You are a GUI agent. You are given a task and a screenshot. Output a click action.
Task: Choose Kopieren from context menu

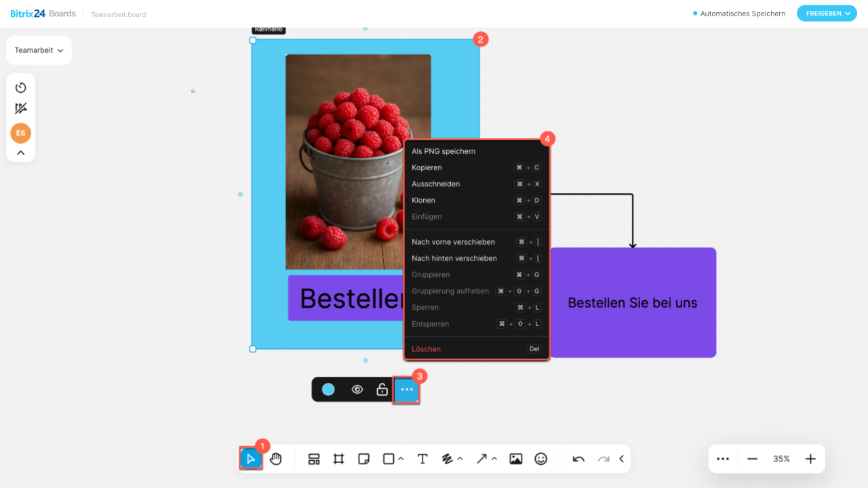[477, 167]
